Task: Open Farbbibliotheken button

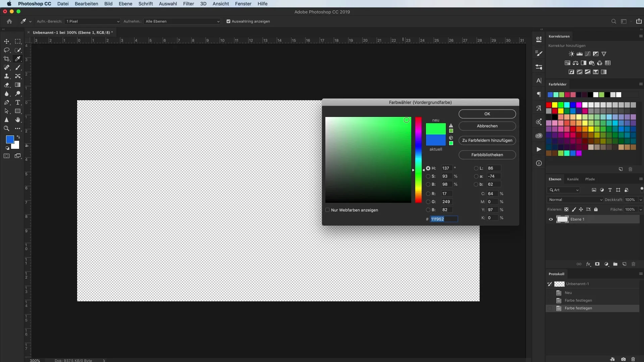Action: 487,155
